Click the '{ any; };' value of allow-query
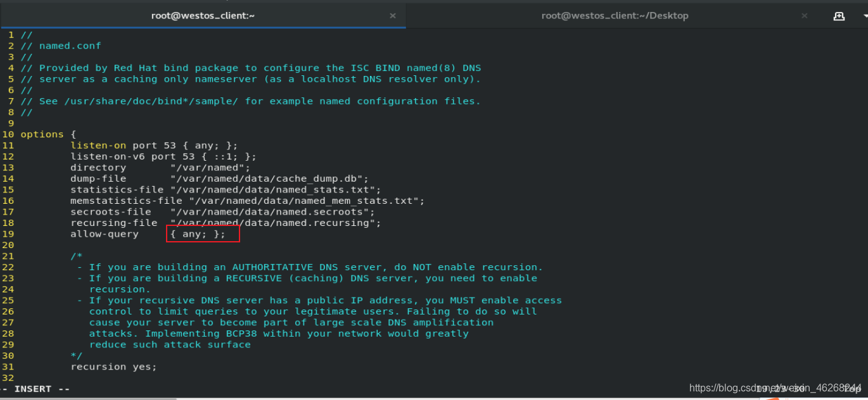 click(198, 234)
